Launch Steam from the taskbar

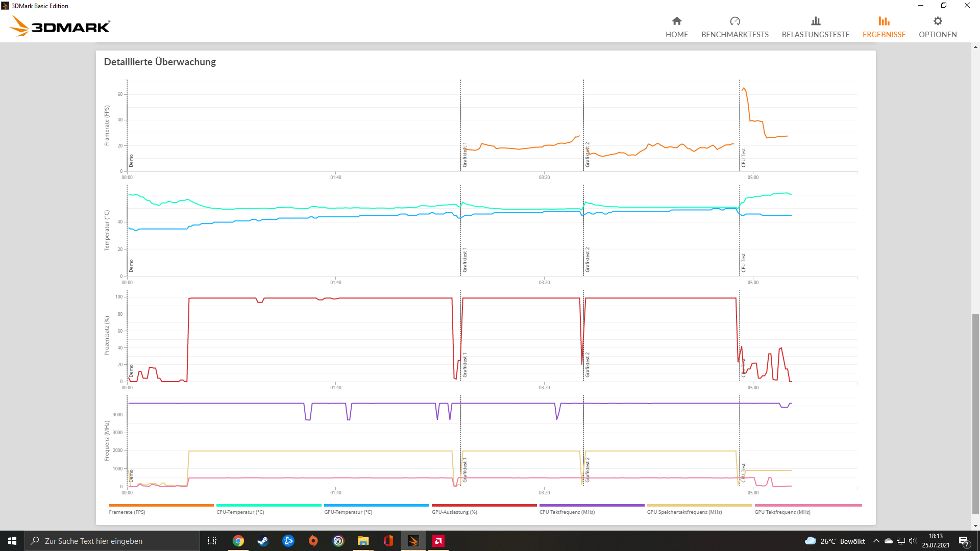pos(263,541)
